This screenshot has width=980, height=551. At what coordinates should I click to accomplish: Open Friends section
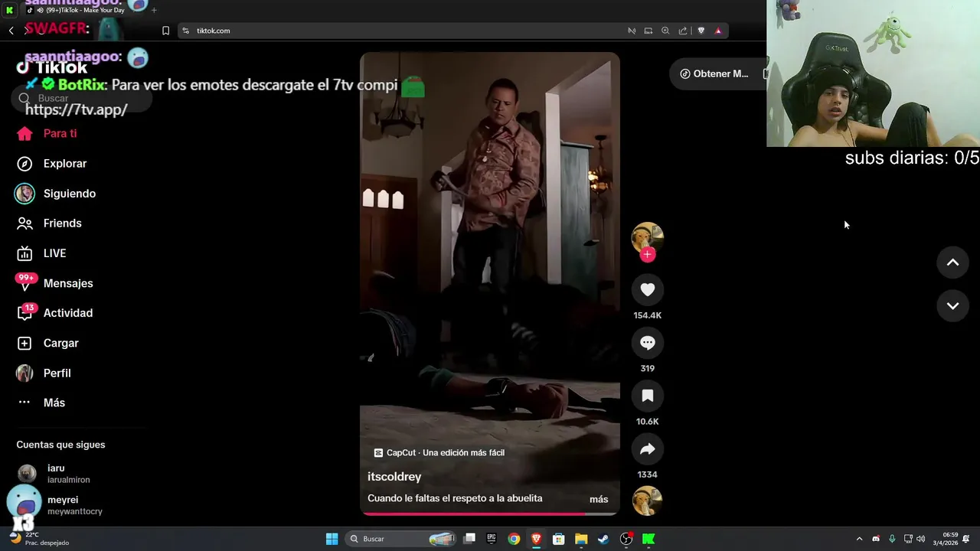(x=51, y=223)
